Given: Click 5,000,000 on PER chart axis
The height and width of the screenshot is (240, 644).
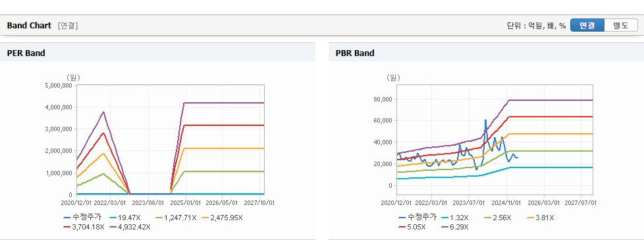Looking at the screenshot, I should (x=59, y=85).
